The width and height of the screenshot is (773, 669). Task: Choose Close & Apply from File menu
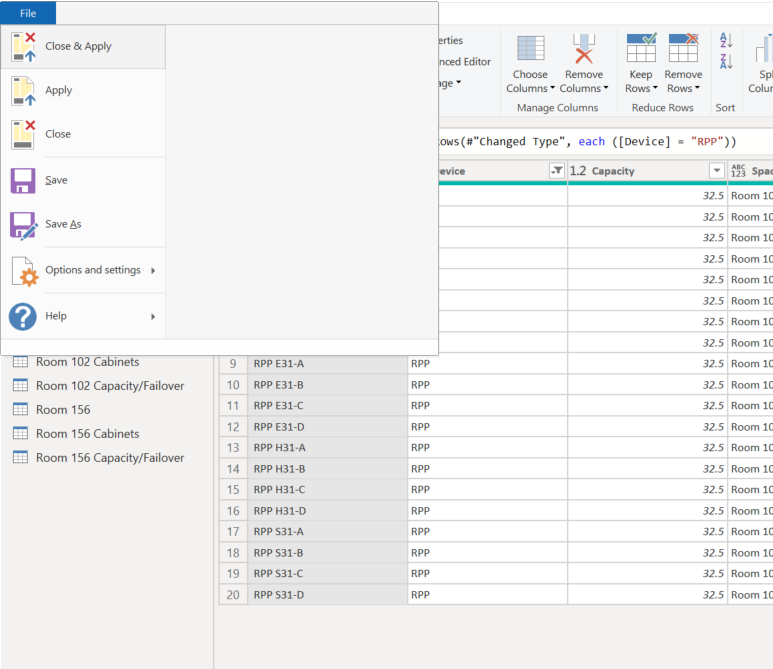point(83,46)
